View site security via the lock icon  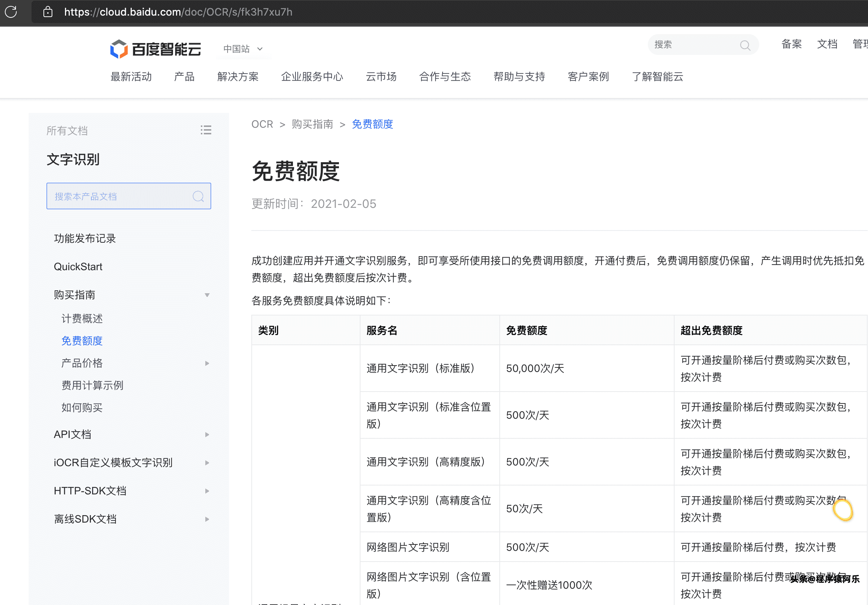pyautogui.click(x=48, y=12)
